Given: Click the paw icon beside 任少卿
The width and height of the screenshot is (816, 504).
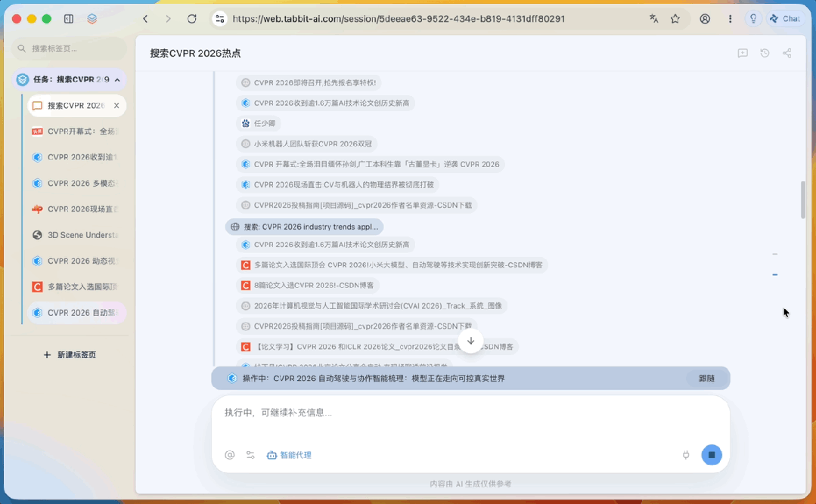Looking at the screenshot, I should click(246, 123).
